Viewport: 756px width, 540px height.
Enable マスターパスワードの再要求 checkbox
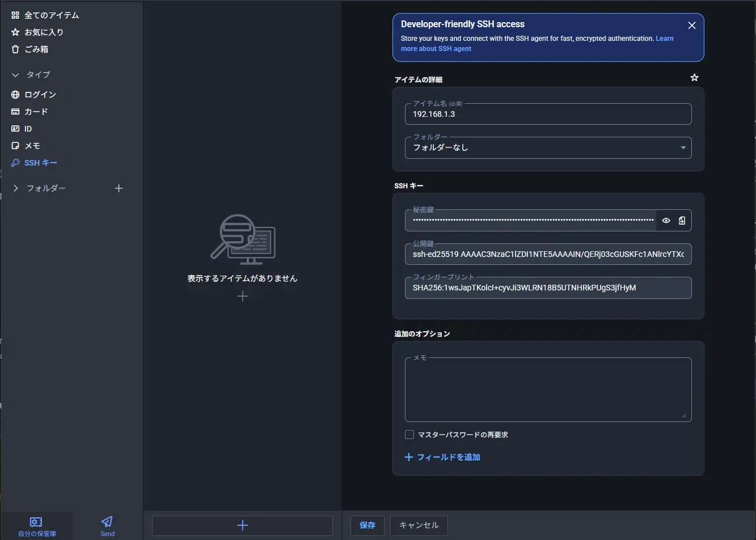[409, 434]
